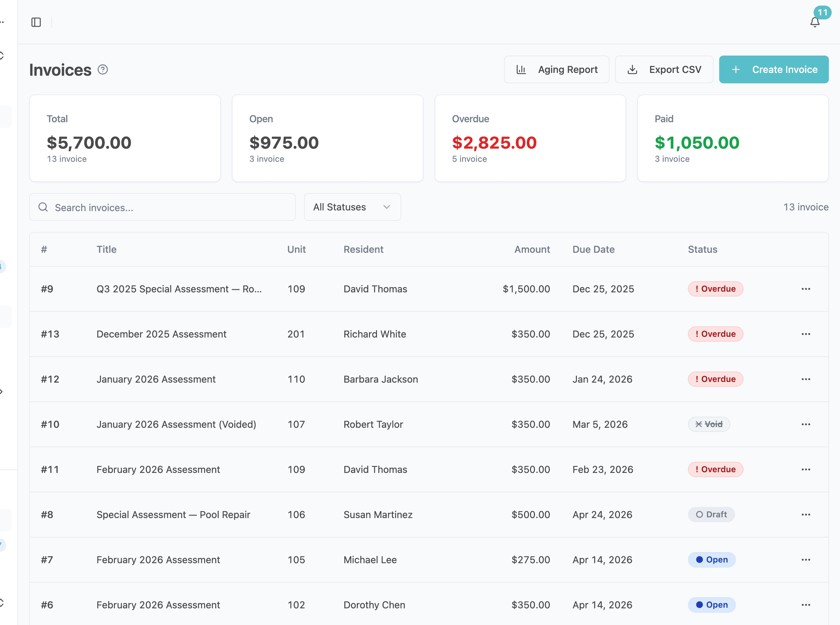
Task: Click the help icon next to Invoices heading
Action: [x=102, y=69]
